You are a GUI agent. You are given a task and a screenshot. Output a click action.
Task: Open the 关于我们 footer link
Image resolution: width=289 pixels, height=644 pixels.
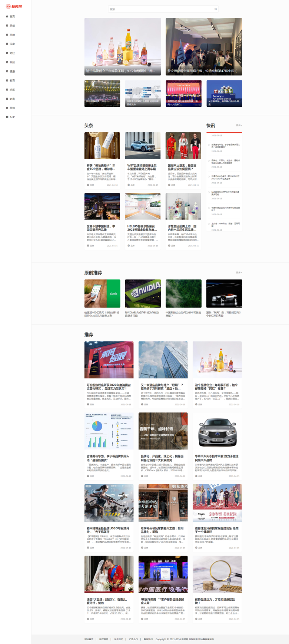(118, 639)
